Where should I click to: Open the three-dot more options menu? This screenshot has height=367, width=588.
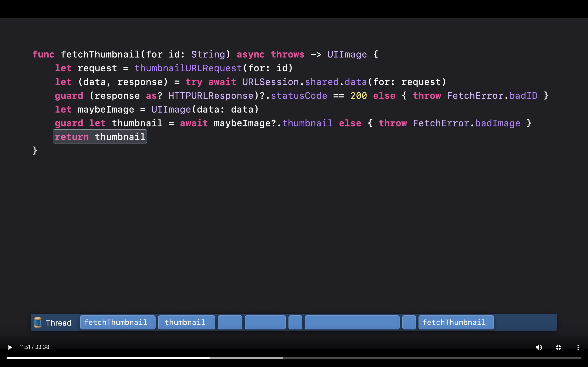[578, 347]
